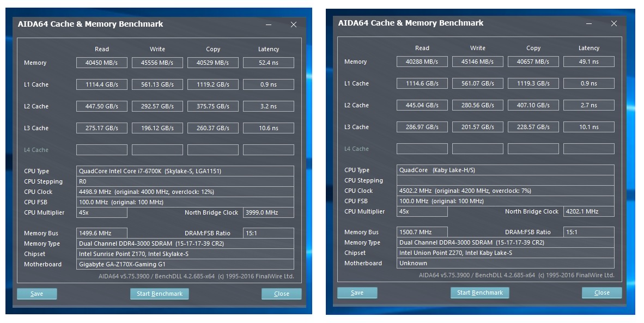Close the left window with the X icon
The height and width of the screenshot is (323, 644).
click(x=294, y=25)
